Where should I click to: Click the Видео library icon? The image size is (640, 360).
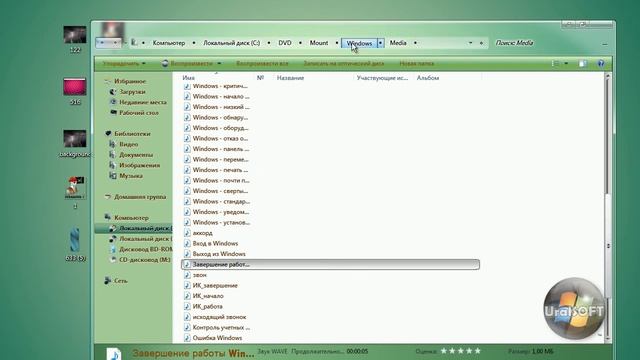coord(112,144)
